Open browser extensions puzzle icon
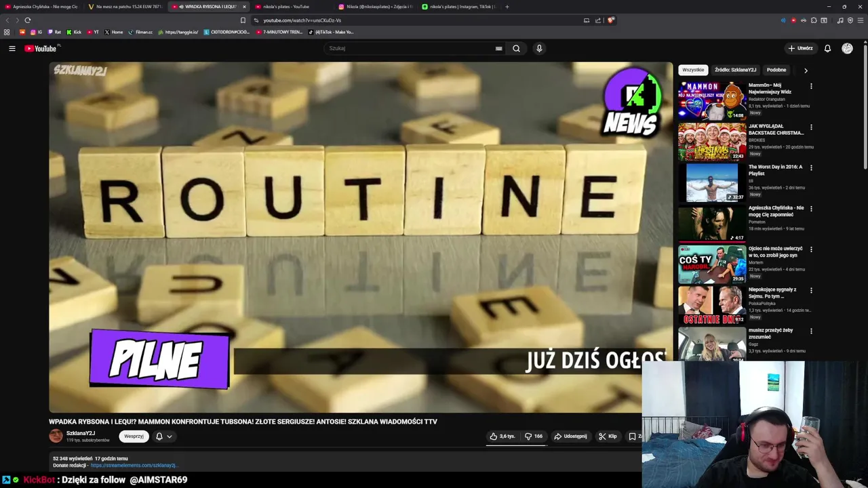This screenshot has height=488, width=868. [814, 20]
